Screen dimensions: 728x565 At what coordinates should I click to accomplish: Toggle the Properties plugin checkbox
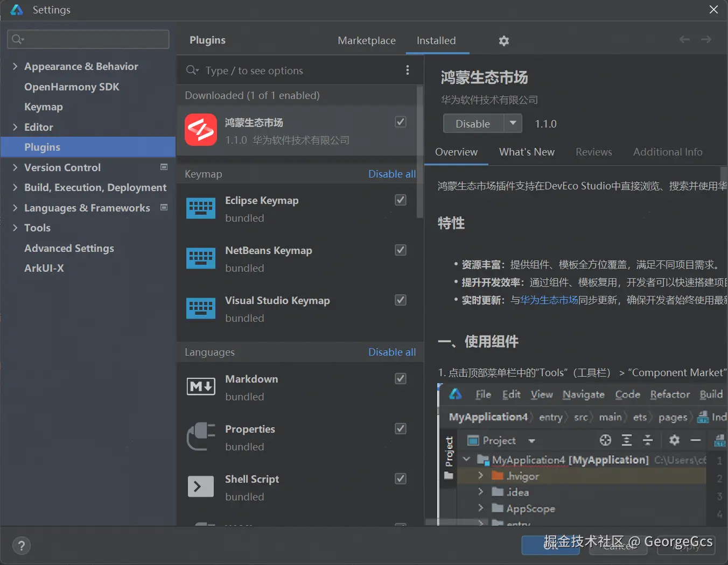(x=401, y=428)
